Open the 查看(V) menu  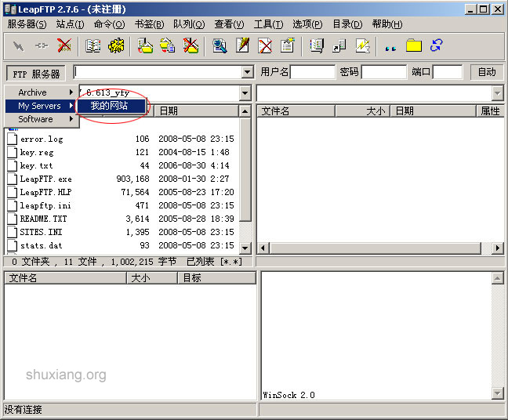tap(229, 24)
